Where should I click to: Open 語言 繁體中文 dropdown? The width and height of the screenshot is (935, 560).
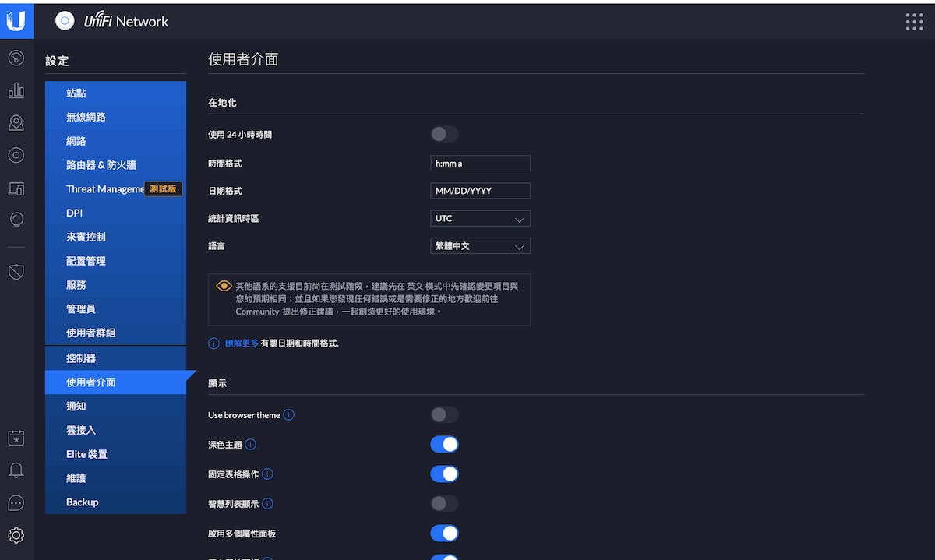coord(480,246)
